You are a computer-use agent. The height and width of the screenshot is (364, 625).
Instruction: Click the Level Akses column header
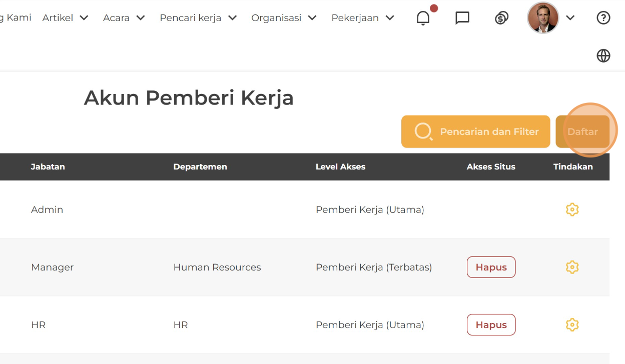click(340, 167)
